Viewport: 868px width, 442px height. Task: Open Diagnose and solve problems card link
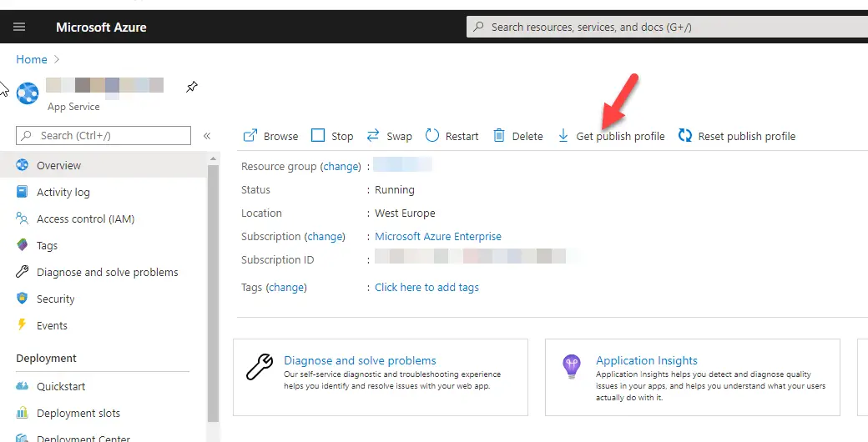[360, 360]
